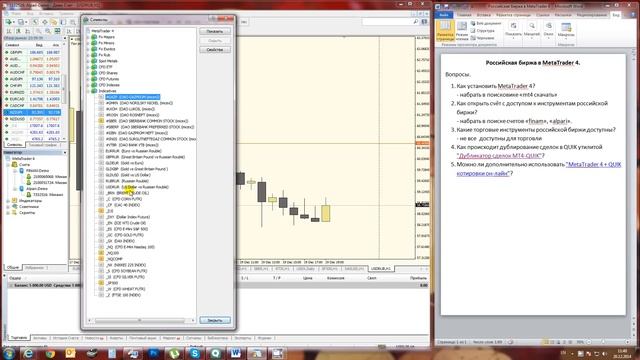Open the Окно dropdown in Word ribbon

click(x=549, y=30)
